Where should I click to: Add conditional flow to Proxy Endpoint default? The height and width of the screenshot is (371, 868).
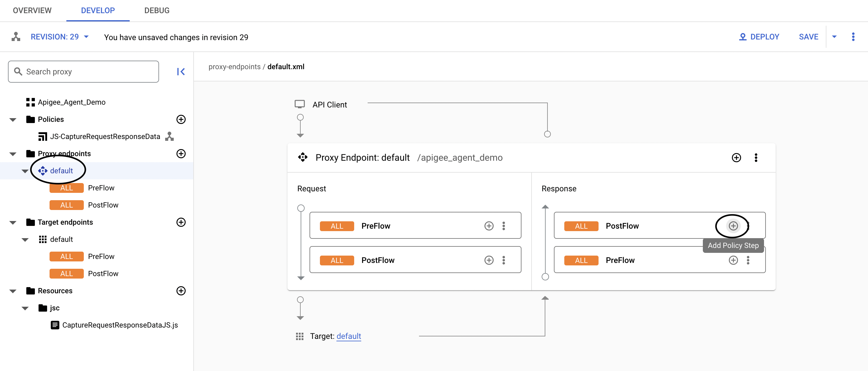click(x=736, y=158)
